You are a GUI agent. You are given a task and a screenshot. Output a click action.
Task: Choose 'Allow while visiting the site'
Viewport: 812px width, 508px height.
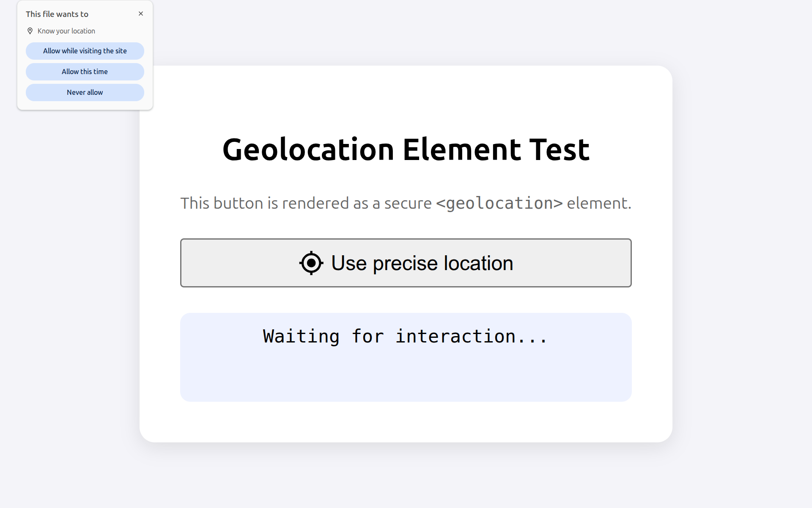(x=85, y=51)
